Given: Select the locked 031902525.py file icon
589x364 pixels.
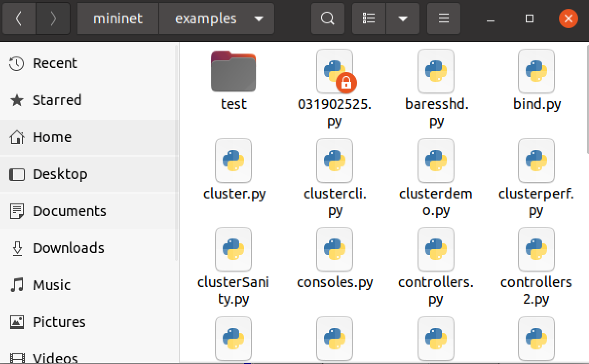Looking at the screenshot, I should click(x=335, y=71).
